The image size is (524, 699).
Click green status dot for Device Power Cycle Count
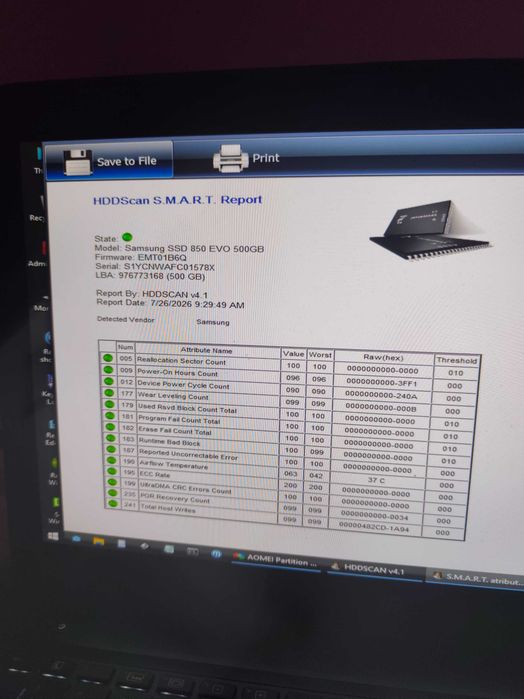[108, 381]
